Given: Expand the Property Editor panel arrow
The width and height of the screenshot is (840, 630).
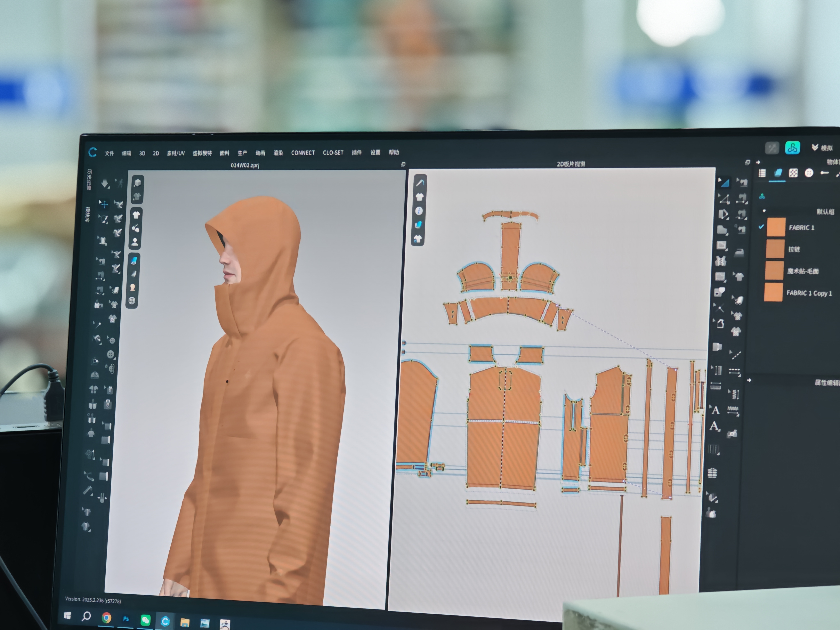Looking at the screenshot, I should coord(749,380).
